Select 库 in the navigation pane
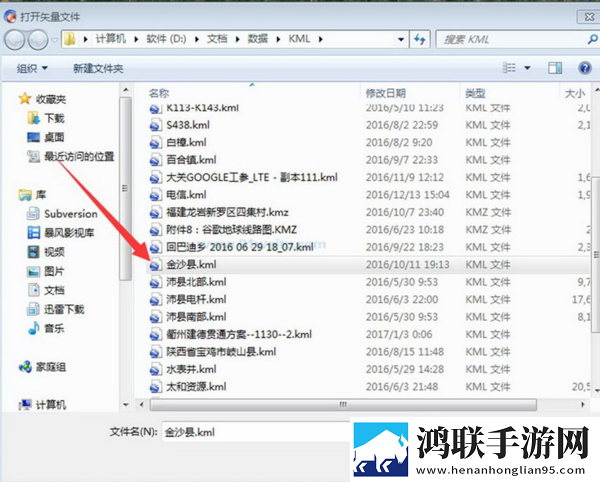 point(33,195)
